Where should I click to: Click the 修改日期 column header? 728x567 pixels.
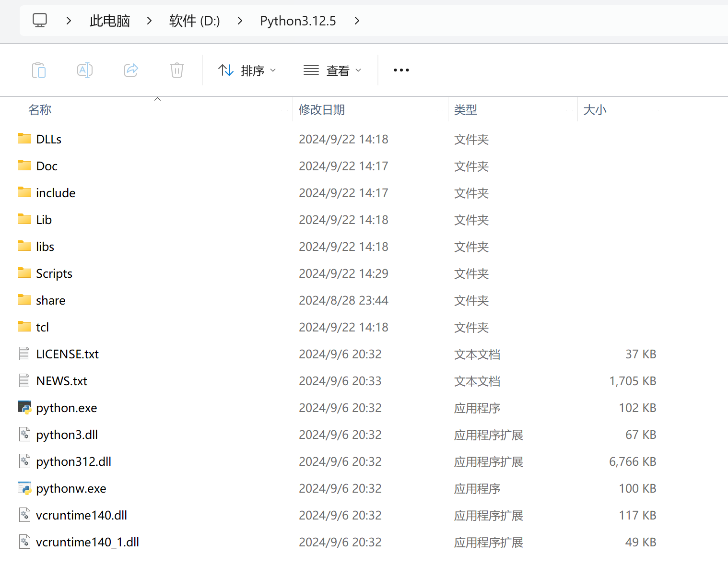pyautogui.click(x=322, y=110)
